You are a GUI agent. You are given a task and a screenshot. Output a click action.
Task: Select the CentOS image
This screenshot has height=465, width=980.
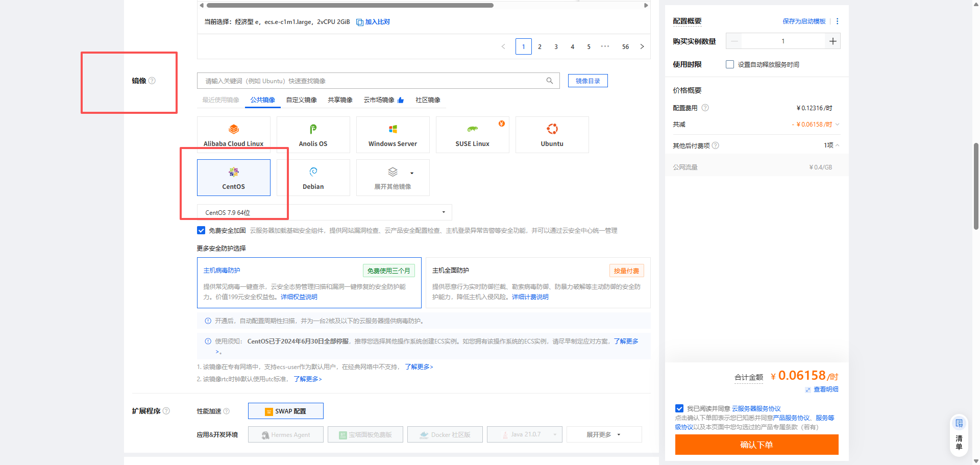click(x=234, y=178)
